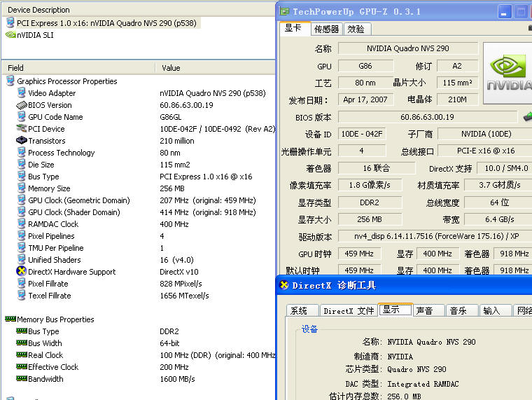Click the 60.86.63.00.19 BIOS value in list
This screenshot has width=532, height=400.
[186, 105]
